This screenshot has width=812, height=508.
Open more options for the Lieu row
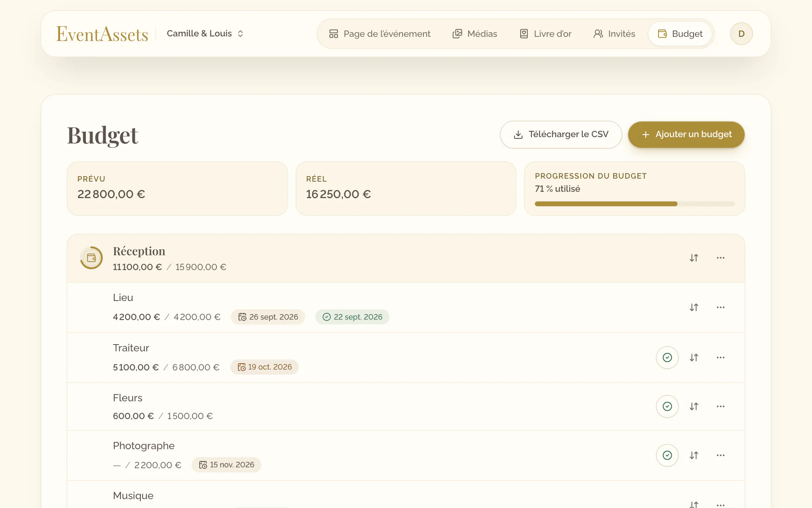(x=721, y=307)
